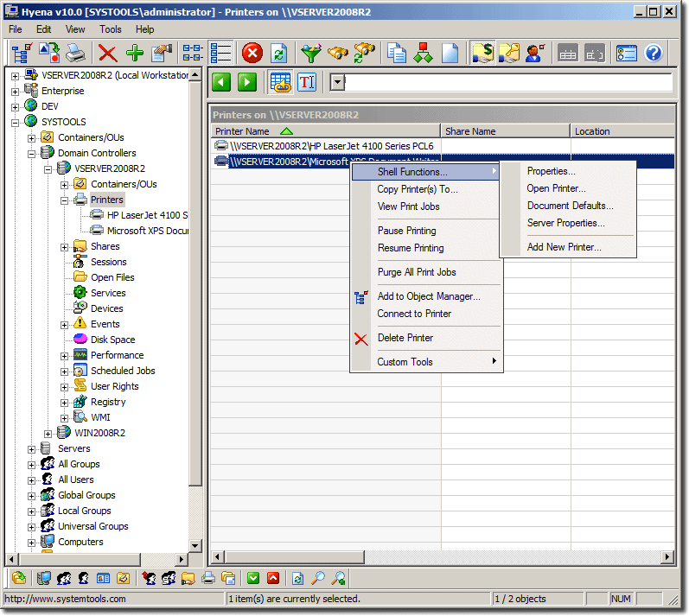Expand the Shares tree node

point(65,247)
